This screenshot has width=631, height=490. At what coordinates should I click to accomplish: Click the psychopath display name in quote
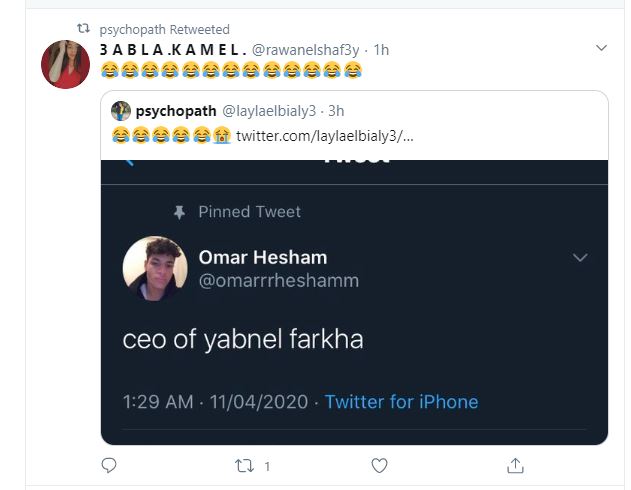[x=176, y=111]
